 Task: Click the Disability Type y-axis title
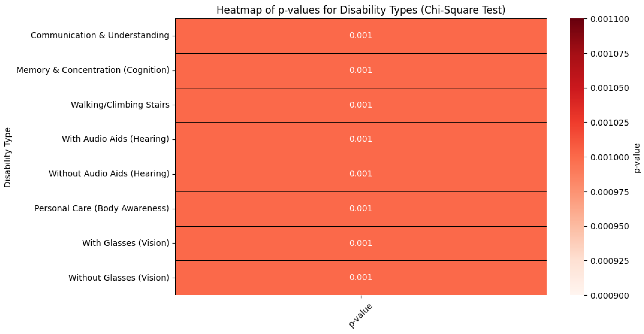click(8, 157)
